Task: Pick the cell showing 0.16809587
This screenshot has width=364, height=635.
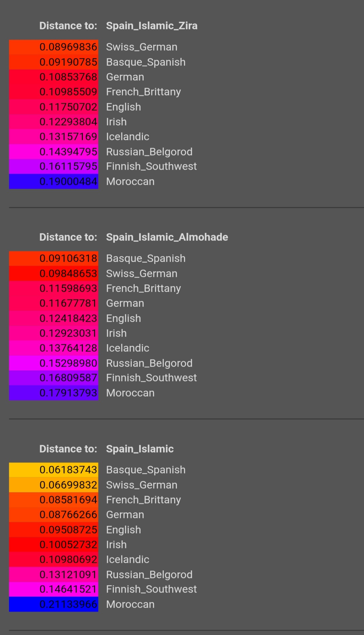Action: pyautogui.click(x=54, y=378)
